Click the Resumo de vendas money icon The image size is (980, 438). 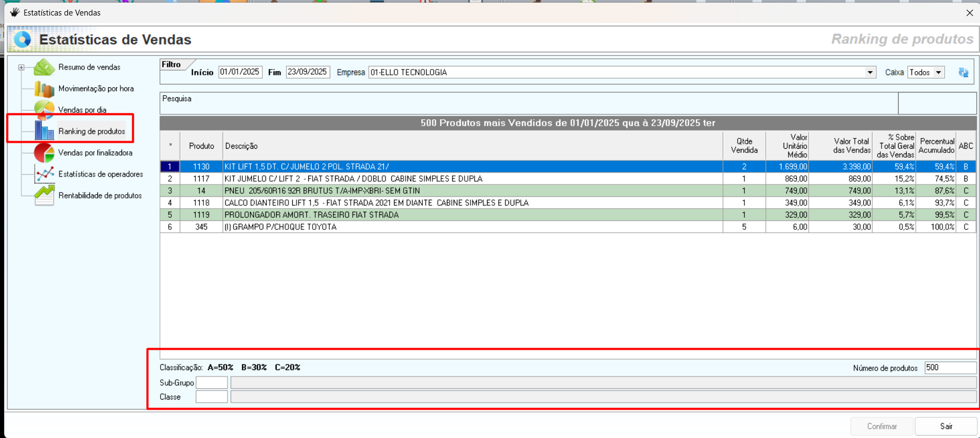coord(44,67)
